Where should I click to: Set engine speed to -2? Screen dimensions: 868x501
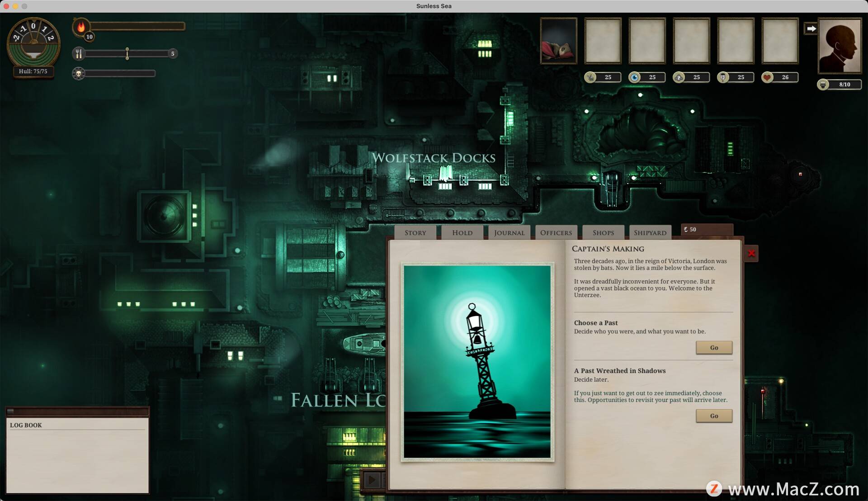click(16, 38)
